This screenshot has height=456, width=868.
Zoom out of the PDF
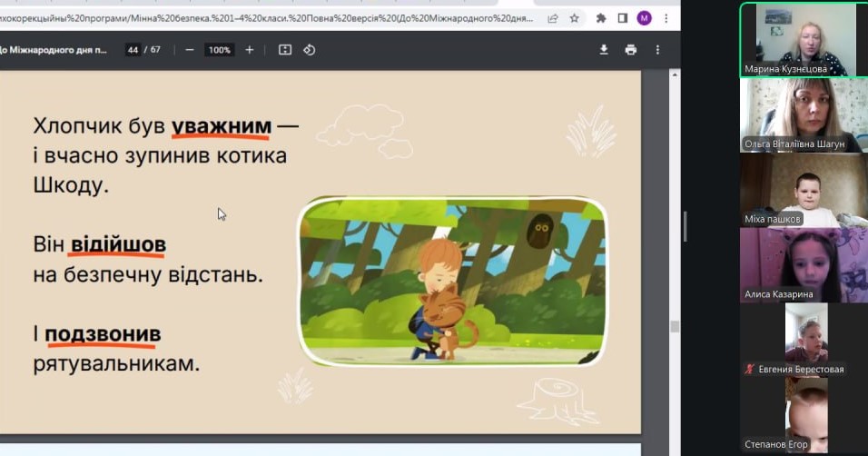point(190,50)
